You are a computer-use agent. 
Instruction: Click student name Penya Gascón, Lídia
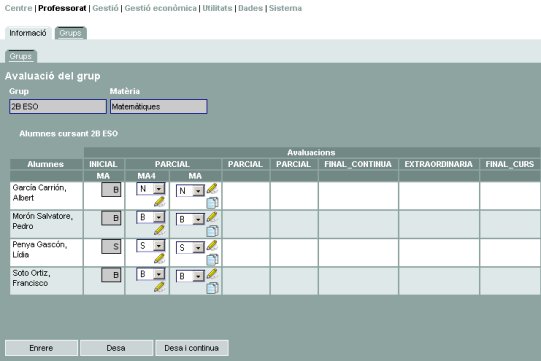click(40, 250)
